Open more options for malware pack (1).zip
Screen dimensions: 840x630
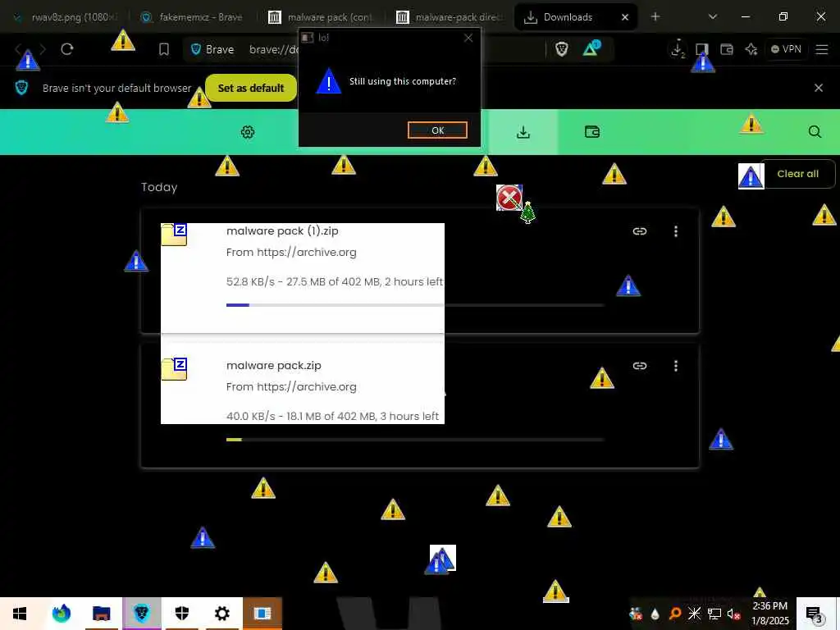click(x=676, y=231)
